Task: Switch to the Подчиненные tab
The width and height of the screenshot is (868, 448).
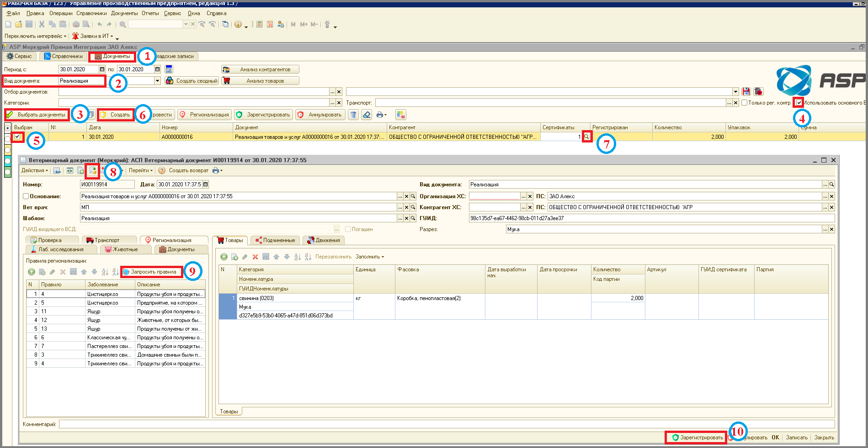Action: point(275,240)
